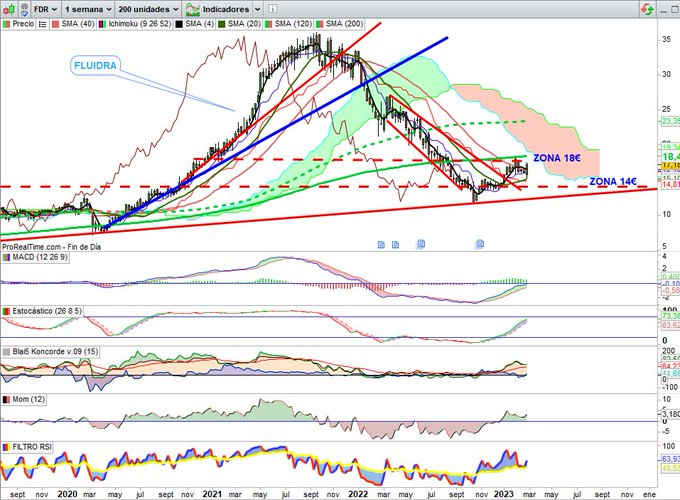
Task: Click the info icon in toolbar
Action: tap(272, 9)
